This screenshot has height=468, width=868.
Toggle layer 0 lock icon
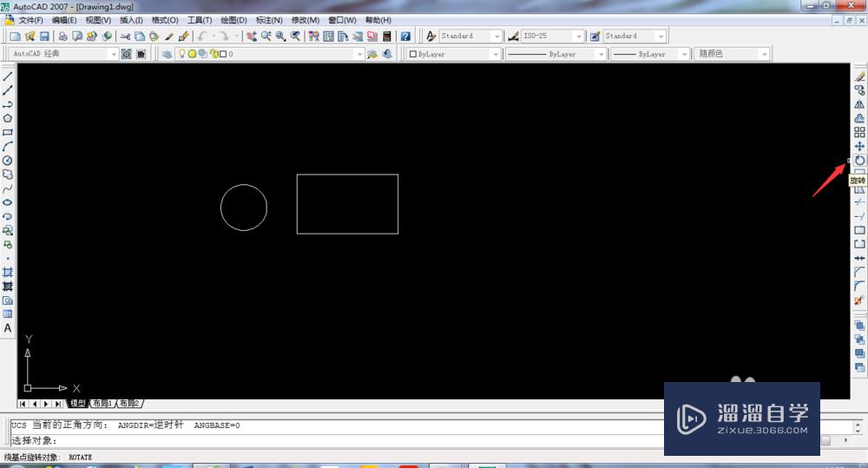click(214, 54)
